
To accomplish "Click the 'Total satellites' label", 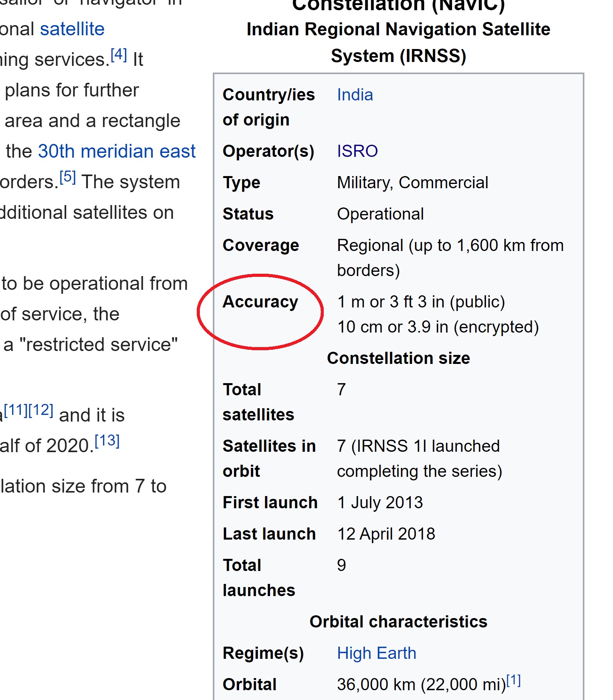I will click(x=258, y=402).
